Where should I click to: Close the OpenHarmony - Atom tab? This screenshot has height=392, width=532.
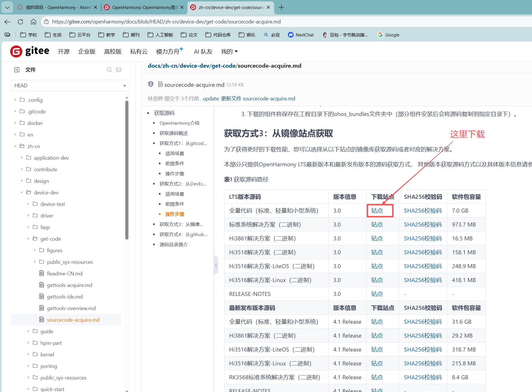[95, 7]
